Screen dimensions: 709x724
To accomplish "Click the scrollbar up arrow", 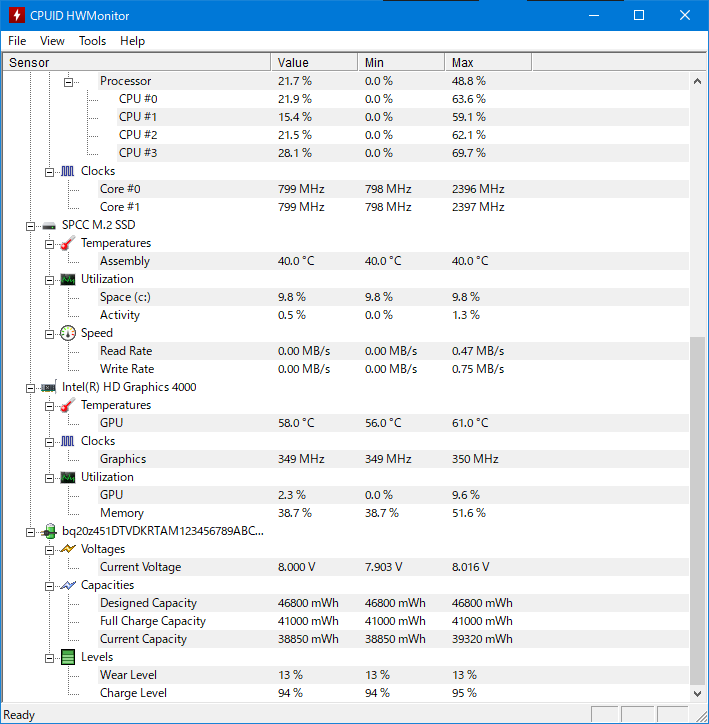I will pyautogui.click(x=697, y=81).
